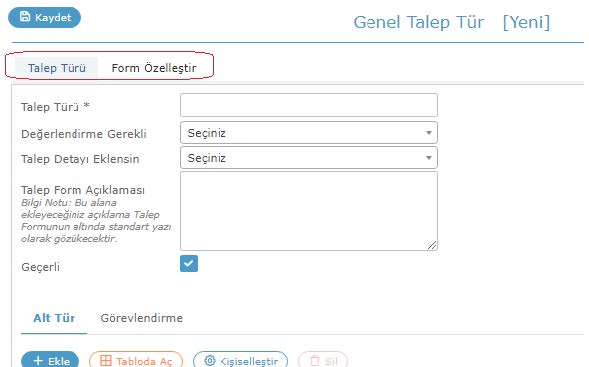The height and width of the screenshot is (367, 589).
Task: Select the Alt Tür tab
Action: coord(54,318)
